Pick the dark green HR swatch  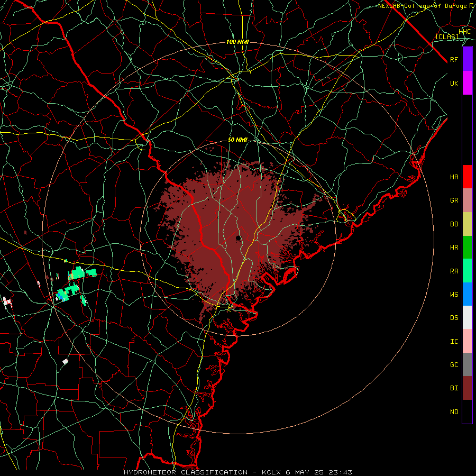pyautogui.click(x=467, y=248)
